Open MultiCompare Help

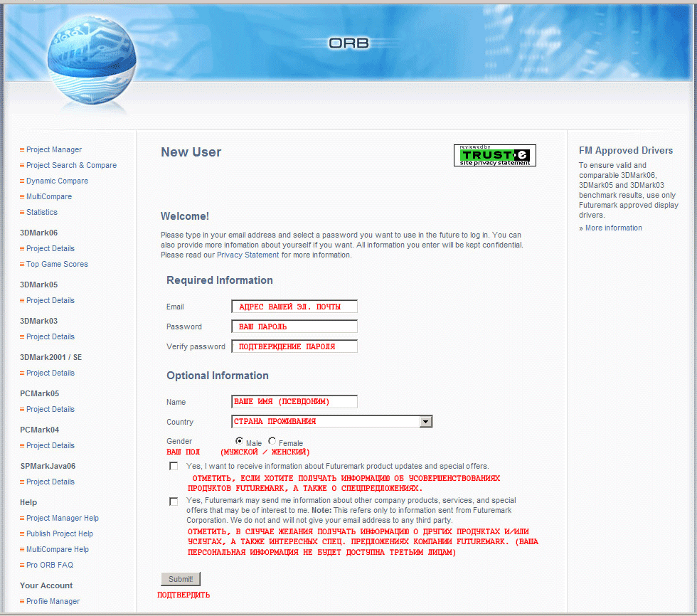58,549
